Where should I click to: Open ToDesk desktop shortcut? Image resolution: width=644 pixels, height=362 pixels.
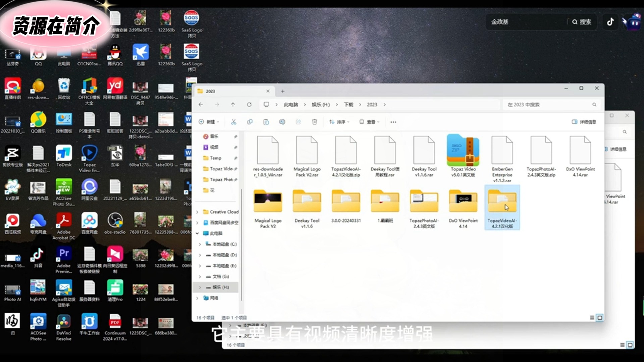tap(64, 156)
